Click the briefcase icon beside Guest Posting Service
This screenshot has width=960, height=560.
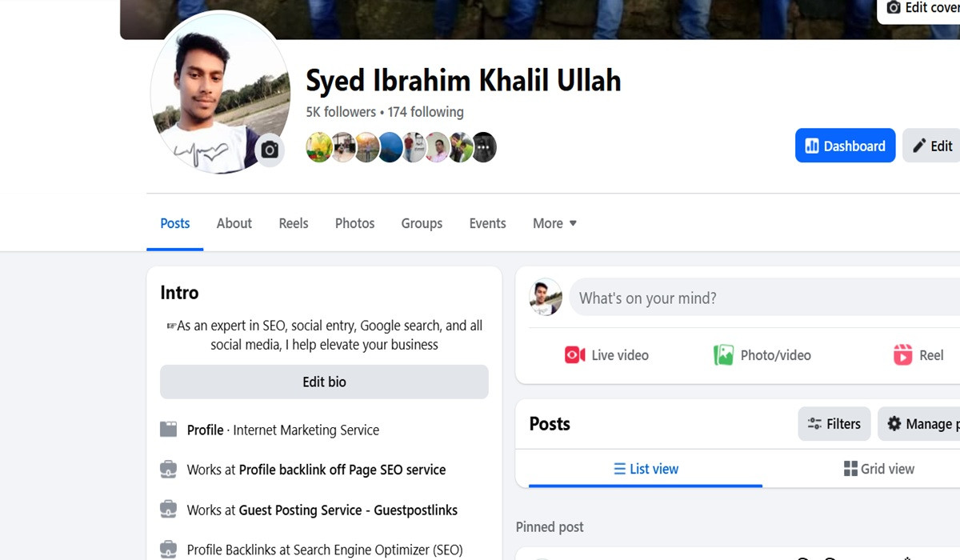coord(168,510)
